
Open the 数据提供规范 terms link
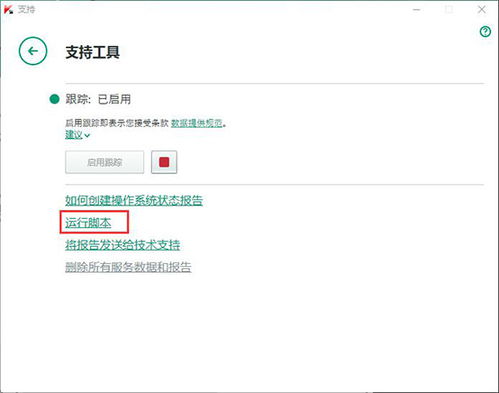pos(197,123)
